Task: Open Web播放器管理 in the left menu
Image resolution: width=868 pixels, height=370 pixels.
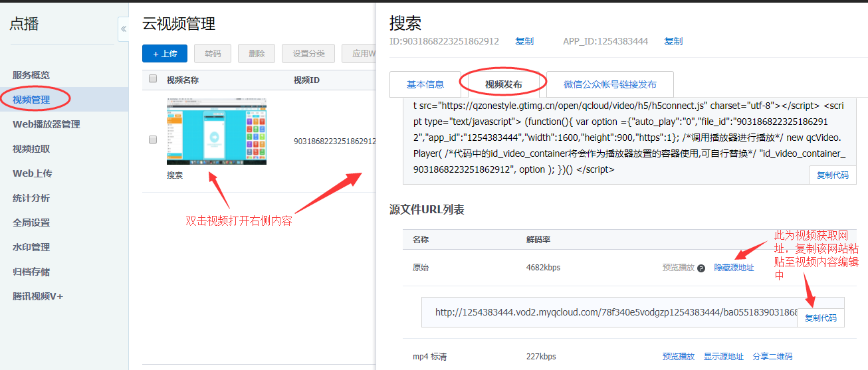Action: pos(47,124)
